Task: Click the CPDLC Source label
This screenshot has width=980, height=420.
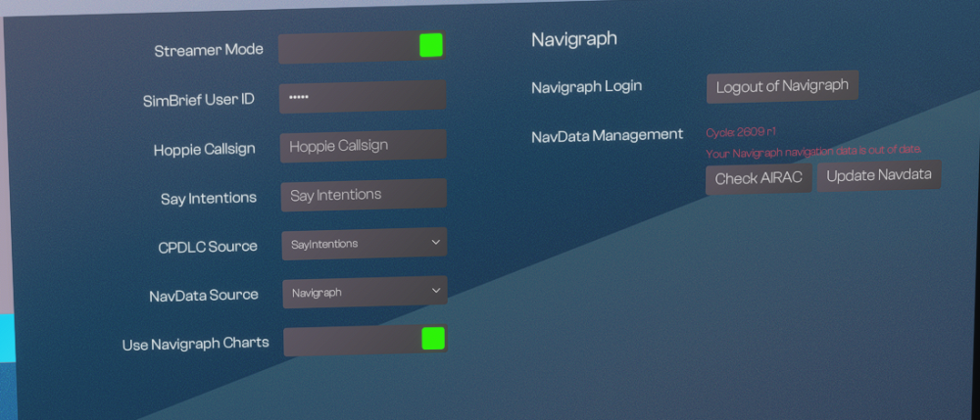Action: pyautogui.click(x=208, y=247)
